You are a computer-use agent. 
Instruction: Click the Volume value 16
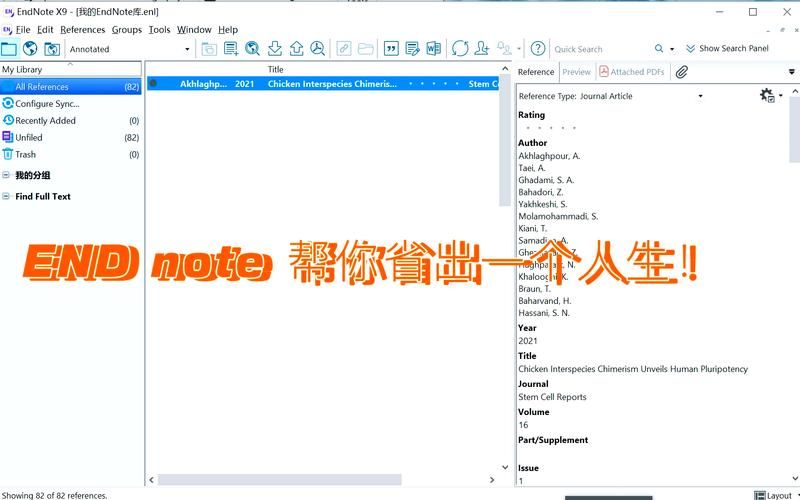pos(523,425)
